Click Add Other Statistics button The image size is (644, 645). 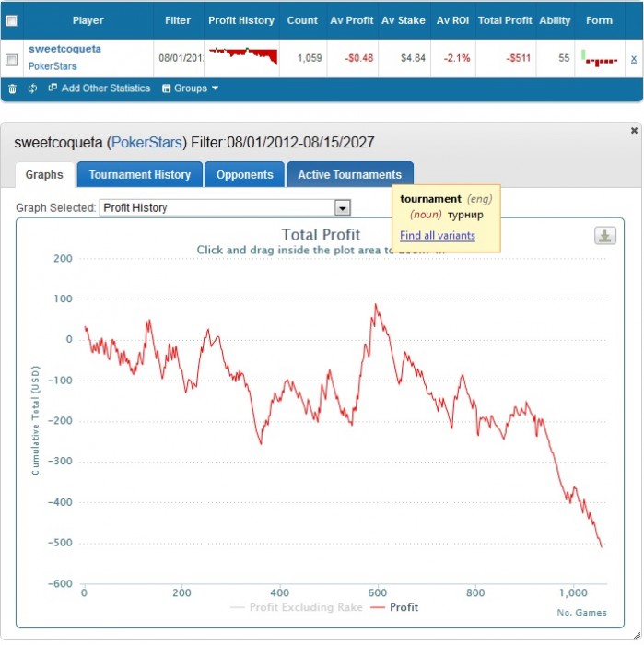pyautogui.click(x=100, y=88)
